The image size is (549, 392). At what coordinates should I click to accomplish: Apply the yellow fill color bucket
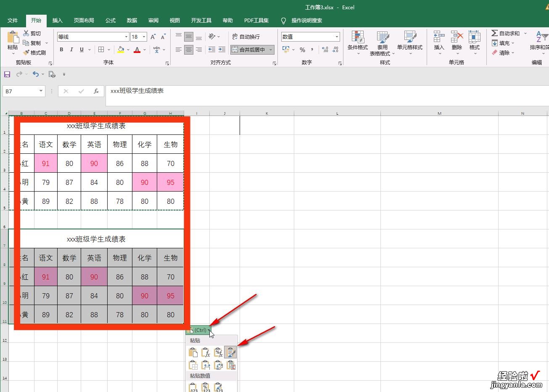(121, 50)
